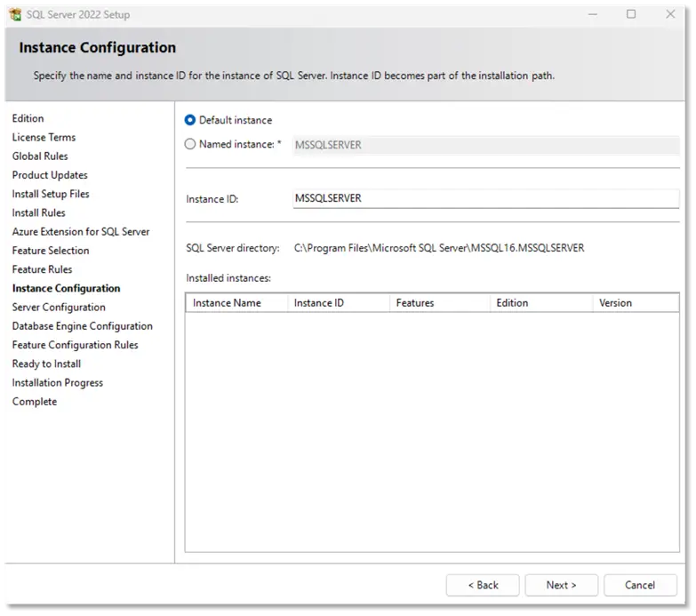The image size is (696, 616).
Task: Click the SQL Server directory path text
Action: click(439, 248)
